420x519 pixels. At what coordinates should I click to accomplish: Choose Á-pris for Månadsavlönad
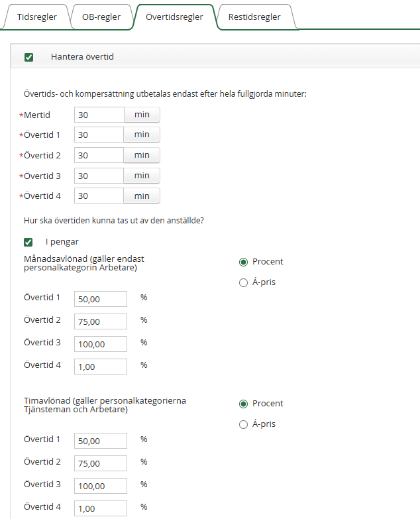[243, 282]
